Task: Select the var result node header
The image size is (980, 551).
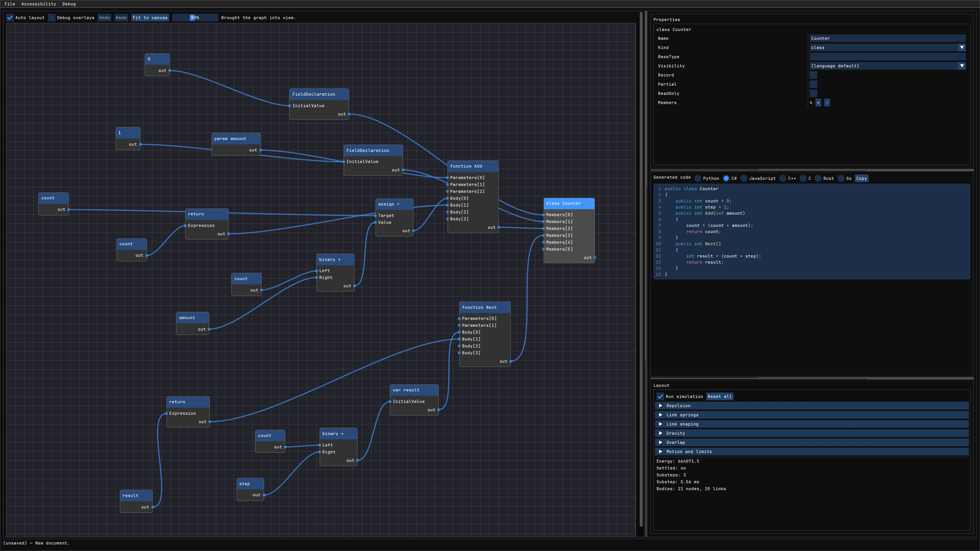Action: pyautogui.click(x=414, y=390)
